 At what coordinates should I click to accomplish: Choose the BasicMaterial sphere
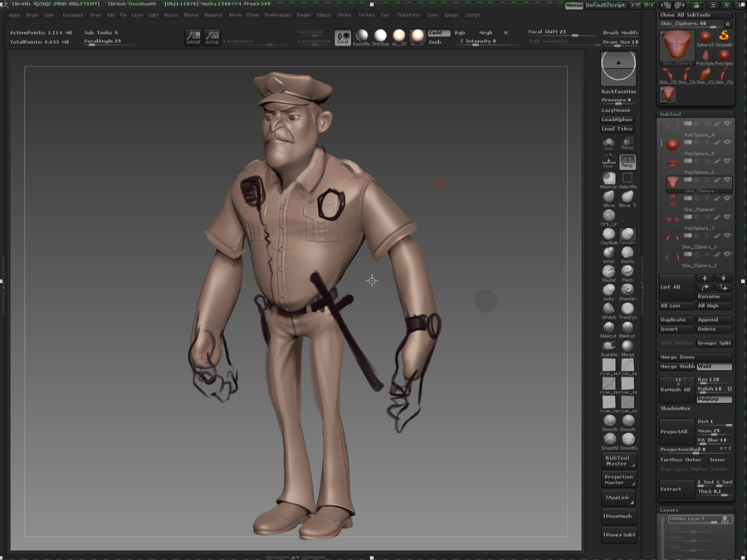click(362, 37)
